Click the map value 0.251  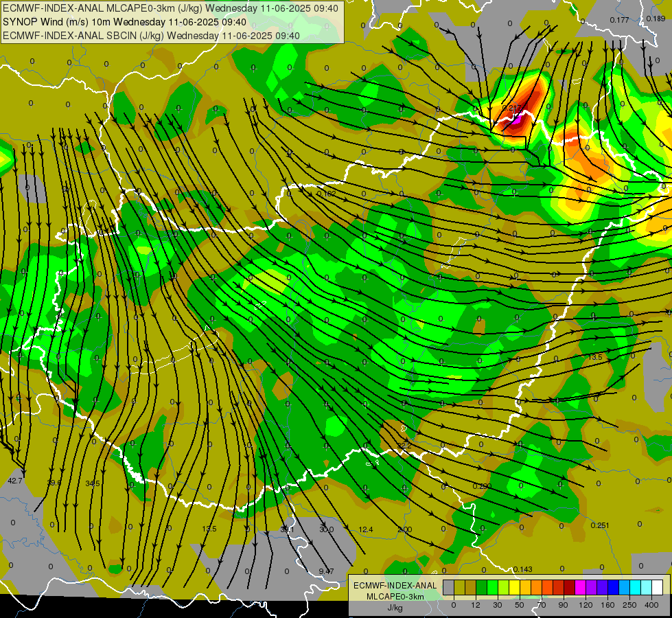point(599,525)
